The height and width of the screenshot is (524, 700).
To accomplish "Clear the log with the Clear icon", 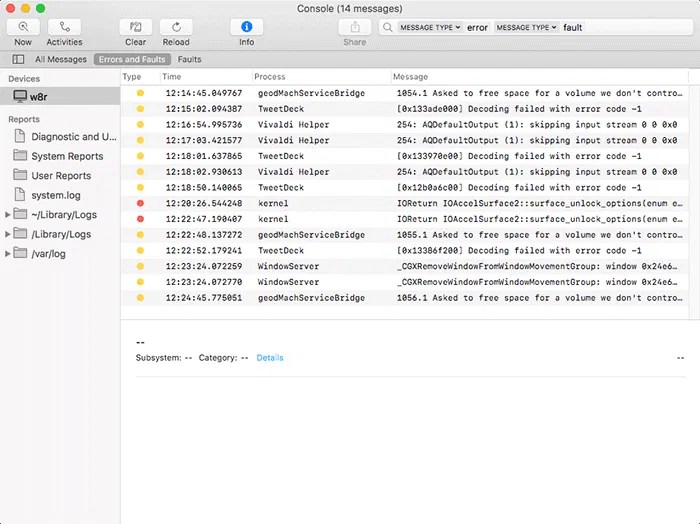I will tap(135, 27).
